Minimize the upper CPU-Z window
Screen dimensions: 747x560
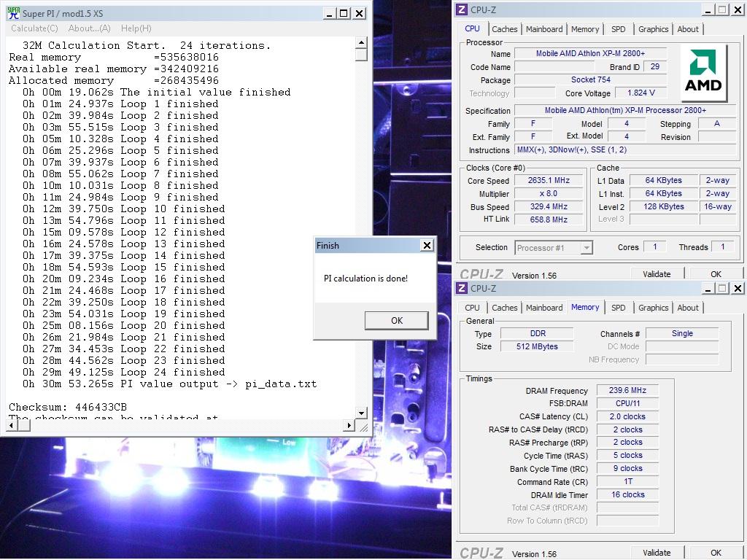coord(708,9)
